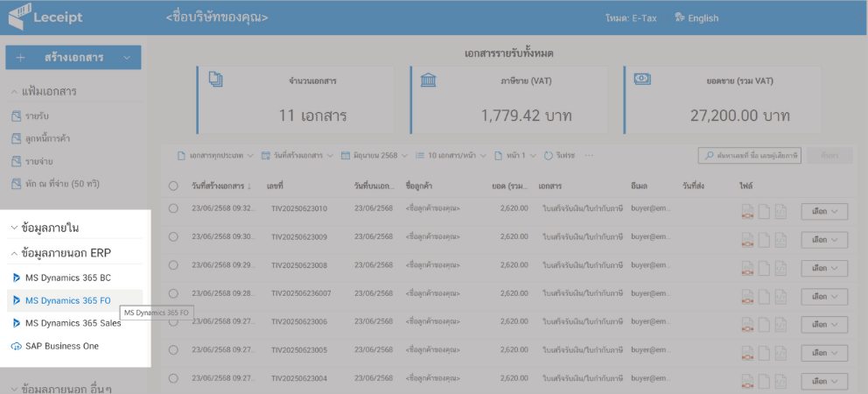Click the document search input field
This screenshot has height=394, width=868.
(x=750, y=156)
